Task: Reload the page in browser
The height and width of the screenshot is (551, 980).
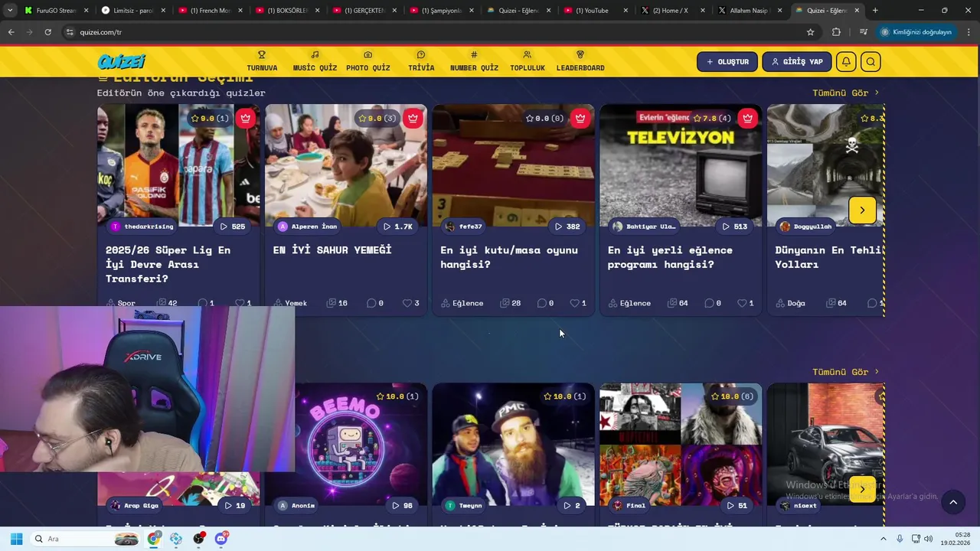Action: point(47,32)
